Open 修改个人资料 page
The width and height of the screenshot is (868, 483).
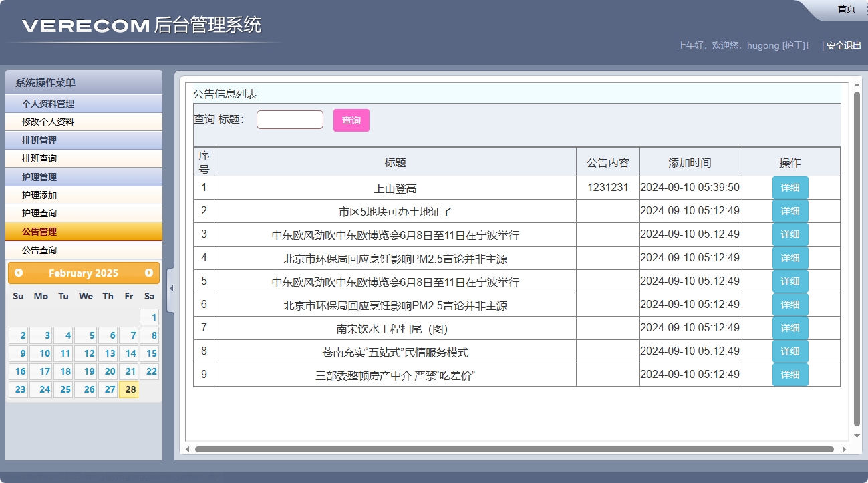coord(83,122)
